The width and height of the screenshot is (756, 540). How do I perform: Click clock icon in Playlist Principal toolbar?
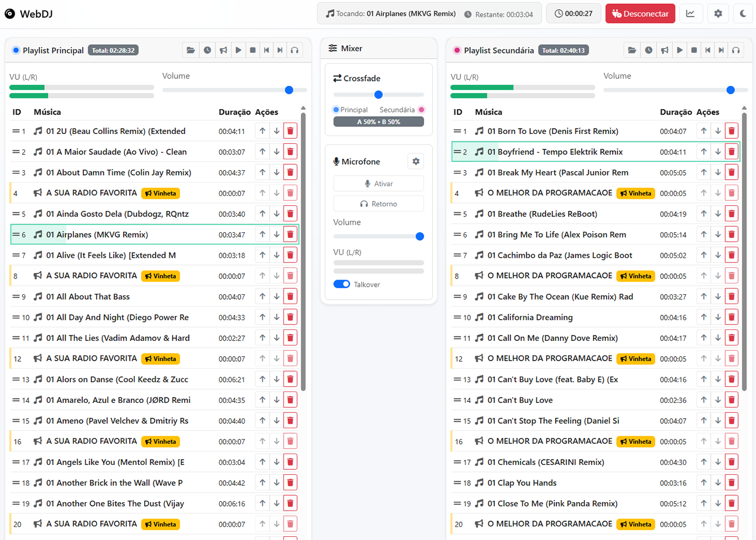tap(207, 50)
